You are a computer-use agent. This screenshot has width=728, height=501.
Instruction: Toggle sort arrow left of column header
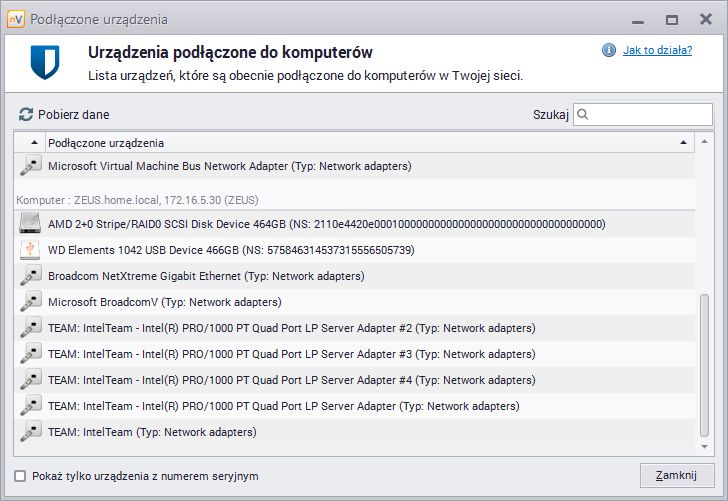point(34,143)
